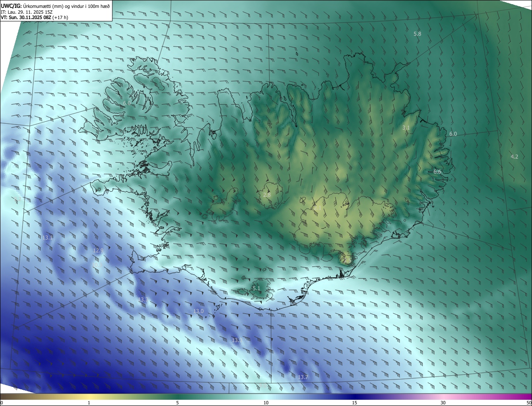
Task: Click the 3.1 value label on the map
Action: (406, 128)
